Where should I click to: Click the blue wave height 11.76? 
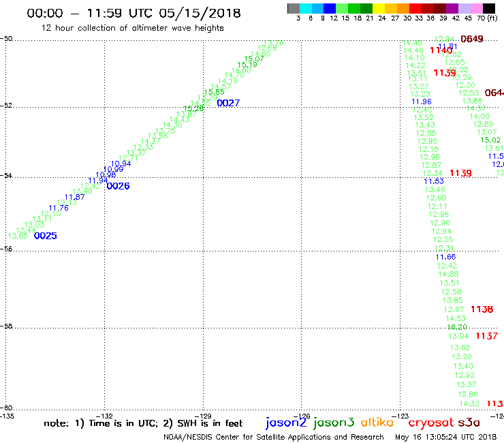click(59, 208)
